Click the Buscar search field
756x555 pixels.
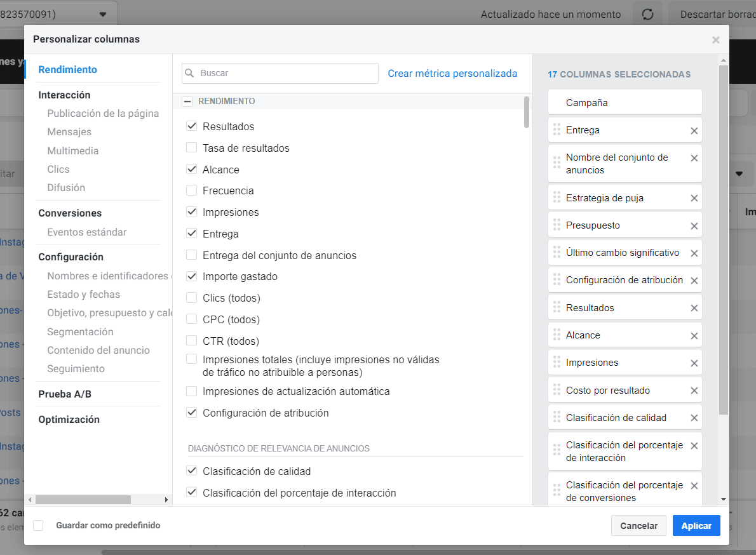286,74
